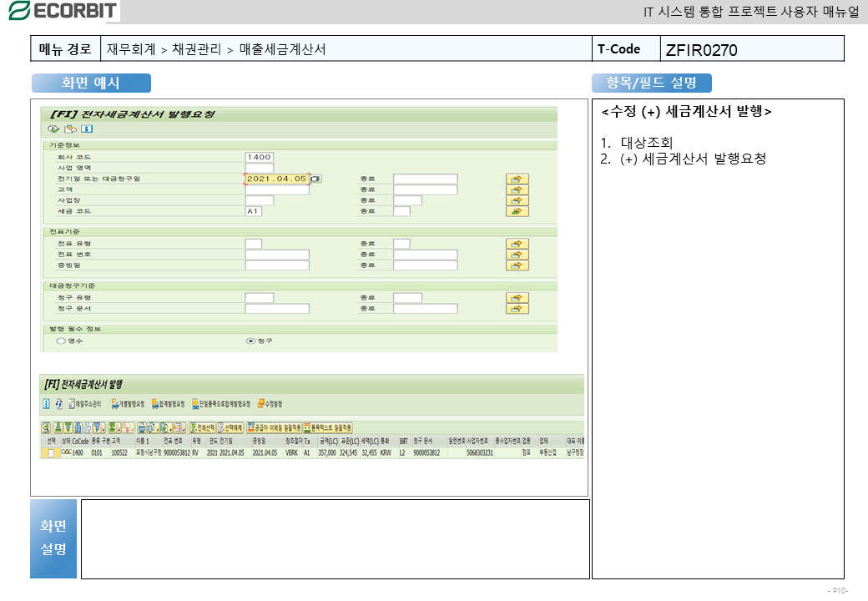868x601 pixels.
Task: Click the 수정발행 button
Action: (272, 404)
